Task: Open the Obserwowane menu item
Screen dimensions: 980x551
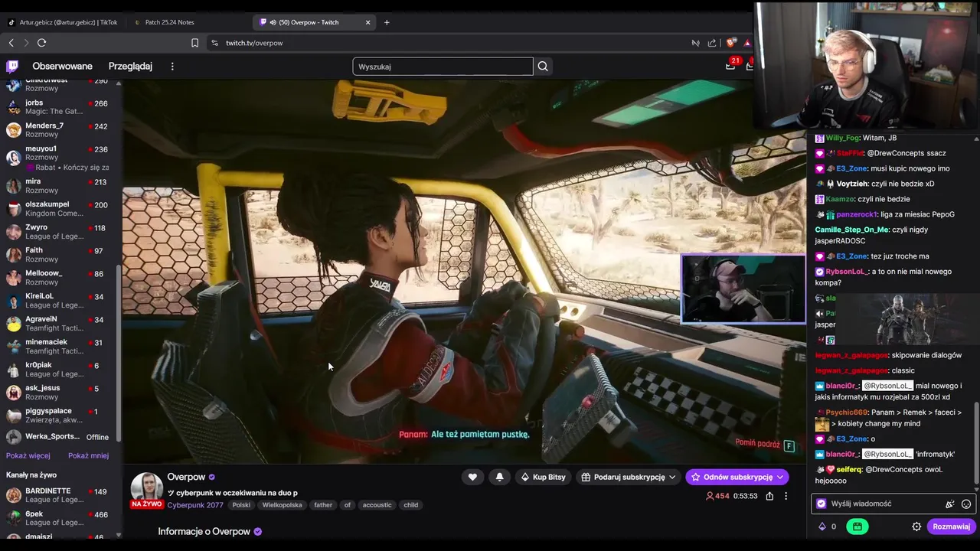Action: [x=62, y=67]
